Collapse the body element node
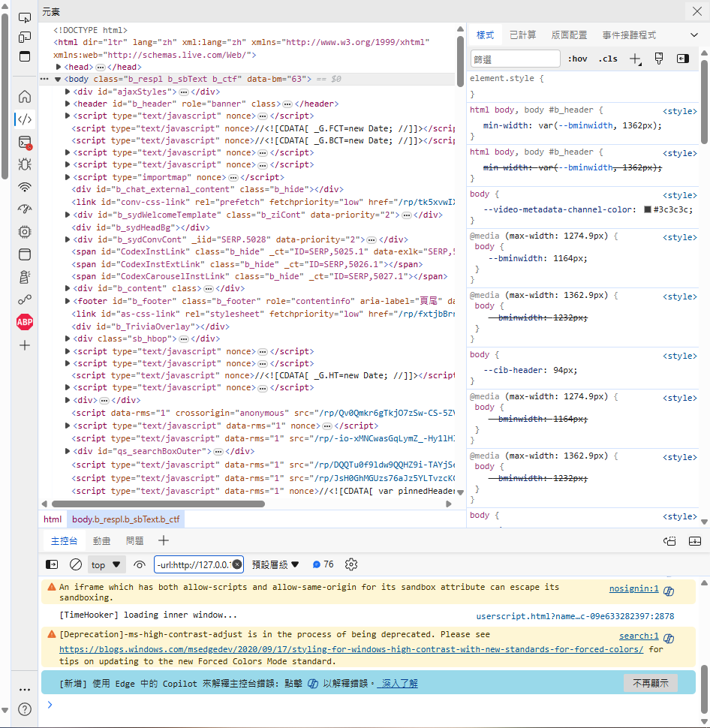Viewport: 710px width, 728px height. tap(58, 79)
